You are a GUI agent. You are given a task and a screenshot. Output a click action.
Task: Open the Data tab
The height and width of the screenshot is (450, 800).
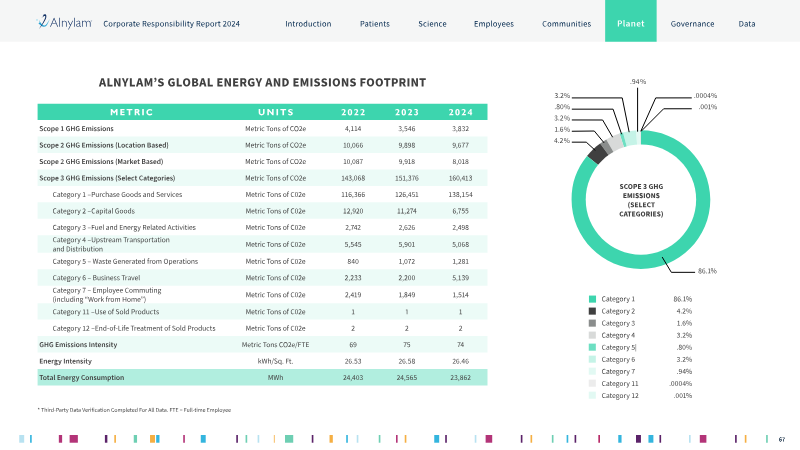tap(747, 23)
